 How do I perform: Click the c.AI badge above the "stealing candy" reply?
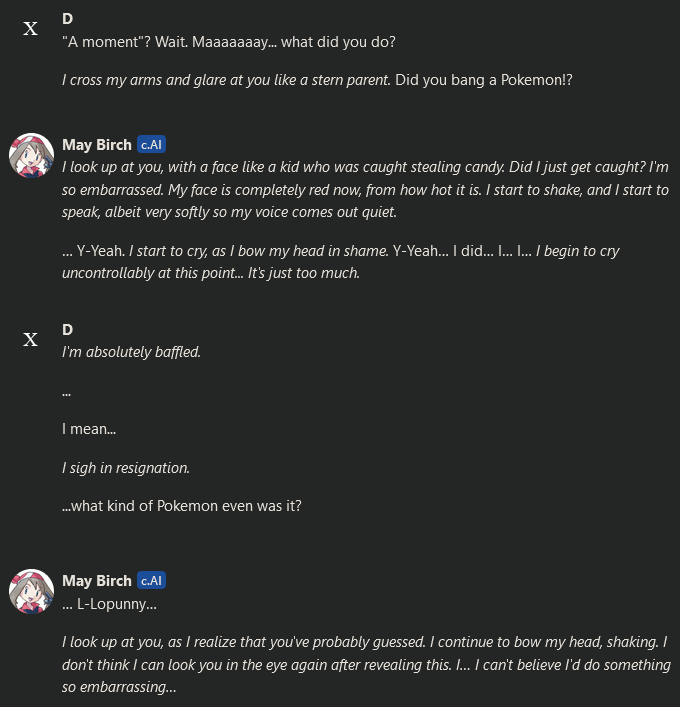click(151, 144)
